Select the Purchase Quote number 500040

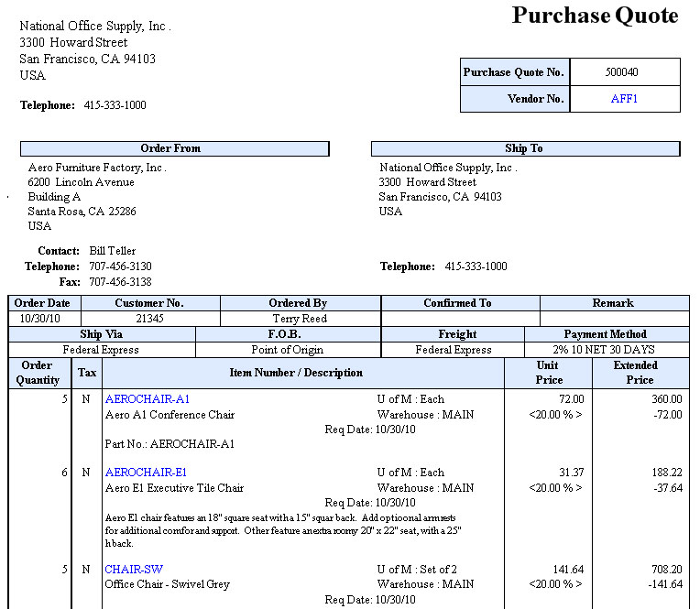[x=622, y=72]
